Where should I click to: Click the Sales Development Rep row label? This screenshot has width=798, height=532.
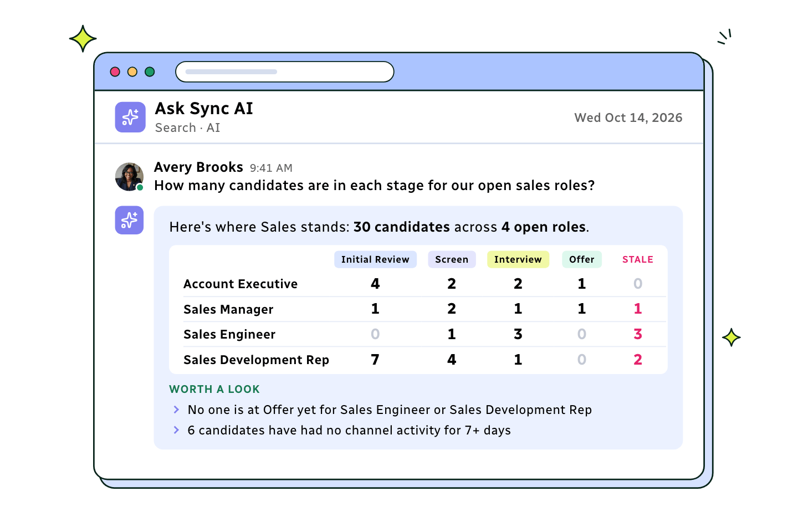[257, 360]
